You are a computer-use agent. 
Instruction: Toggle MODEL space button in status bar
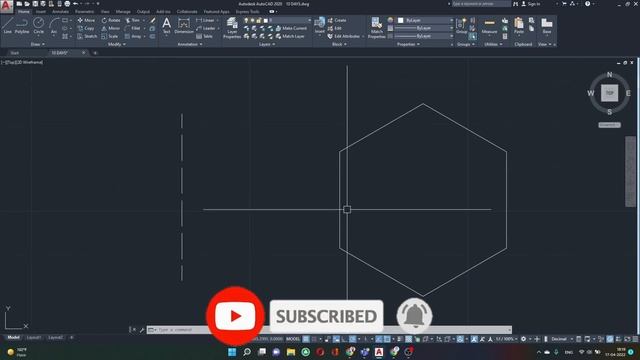click(x=293, y=339)
